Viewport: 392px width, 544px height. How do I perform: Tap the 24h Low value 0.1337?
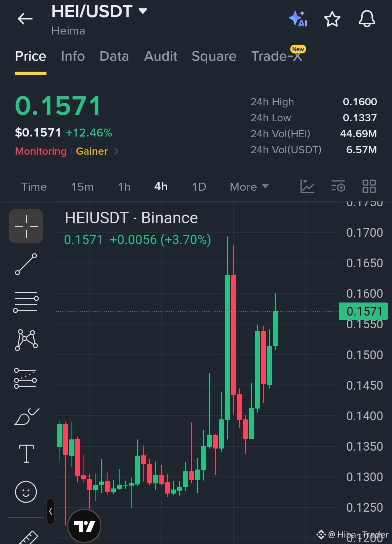[x=360, y=118]
